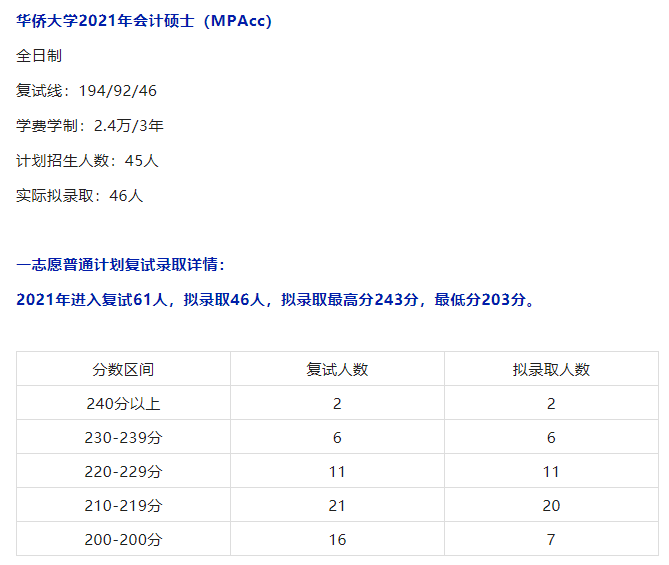669x565 pixels.
Task: Click the line 学费学制: 2.4万/3年
Action: click(90, 125)
